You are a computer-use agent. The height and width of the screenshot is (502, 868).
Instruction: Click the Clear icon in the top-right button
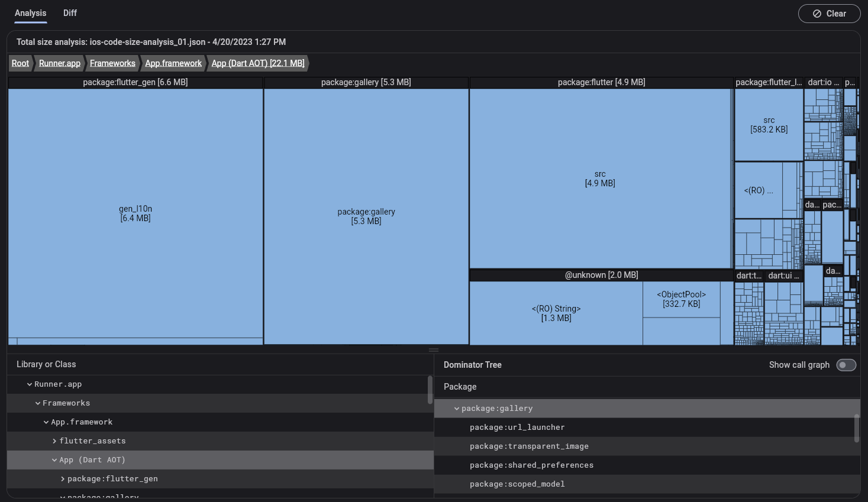tap(817, 13)
